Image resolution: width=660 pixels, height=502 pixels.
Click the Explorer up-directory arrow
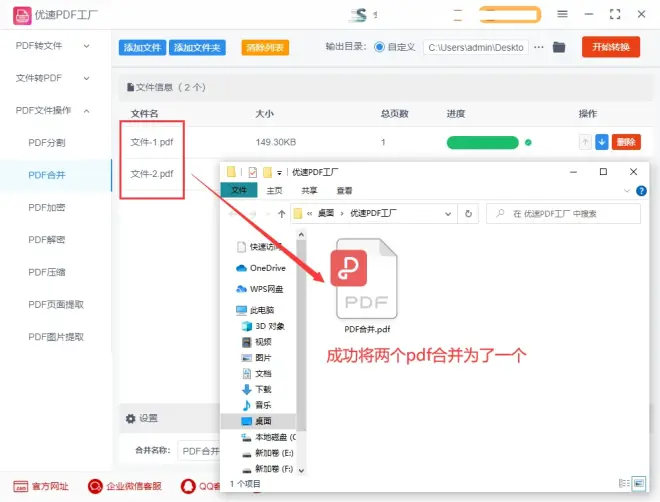tap(282, 214)
